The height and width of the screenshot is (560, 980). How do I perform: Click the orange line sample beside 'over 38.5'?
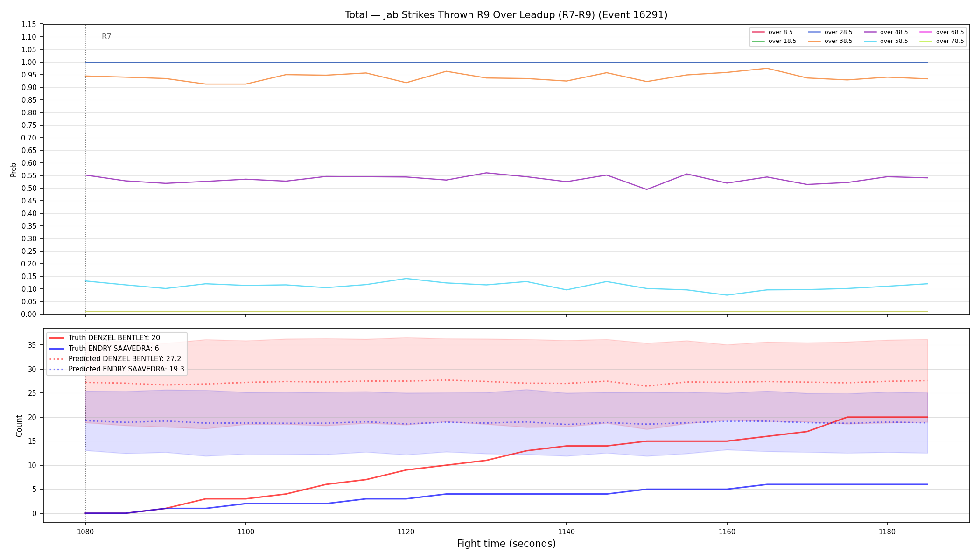(x=814, y=41)
